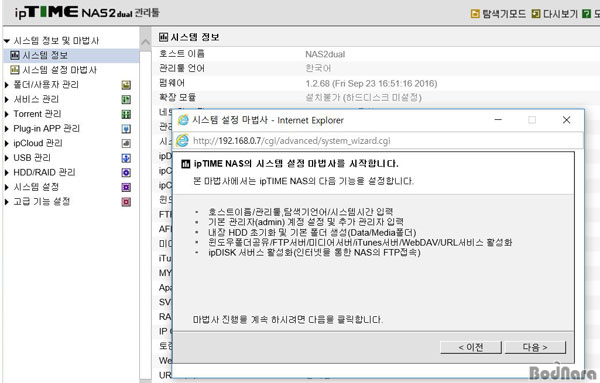Select the 서비스 관리 menu label
The height and width of the screenshot is (383, 600).
pos(36,99)
